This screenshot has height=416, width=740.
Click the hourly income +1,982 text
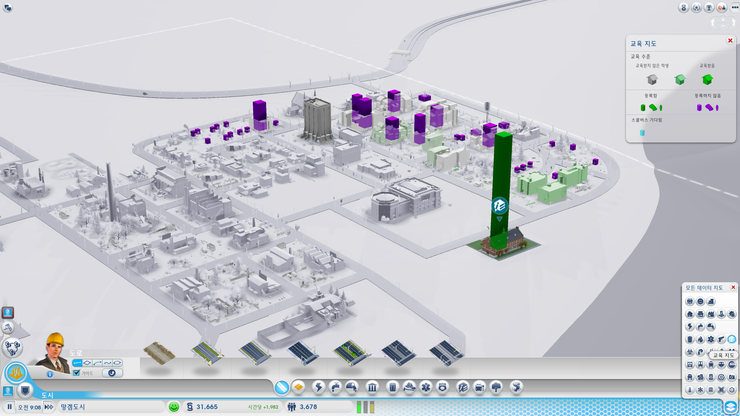pyautogui.click(x=263, y=407)
